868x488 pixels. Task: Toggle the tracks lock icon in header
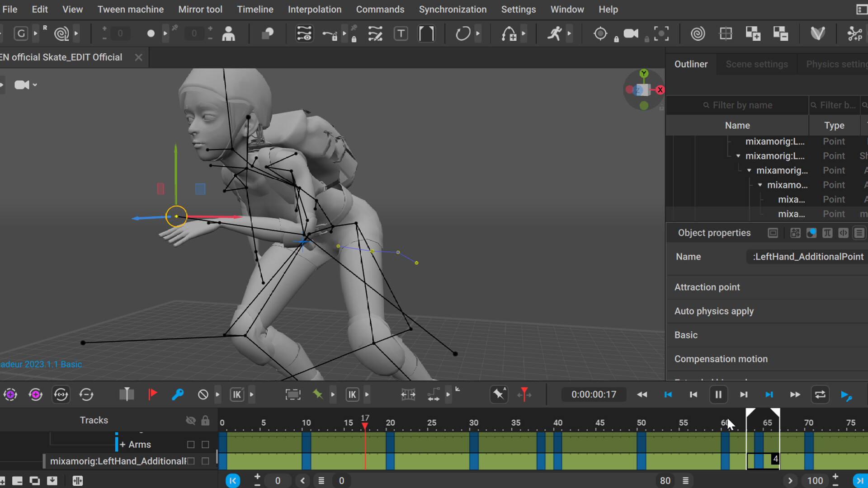tap(205, 420)
